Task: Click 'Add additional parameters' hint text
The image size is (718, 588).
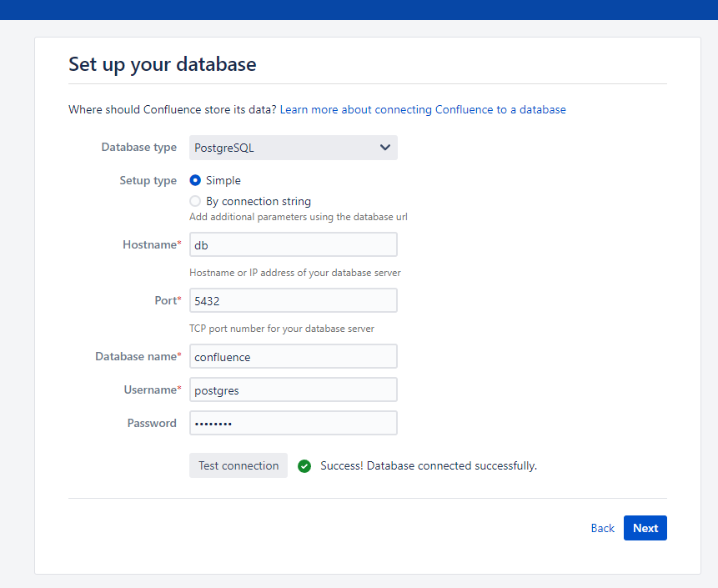Action: 298,217
